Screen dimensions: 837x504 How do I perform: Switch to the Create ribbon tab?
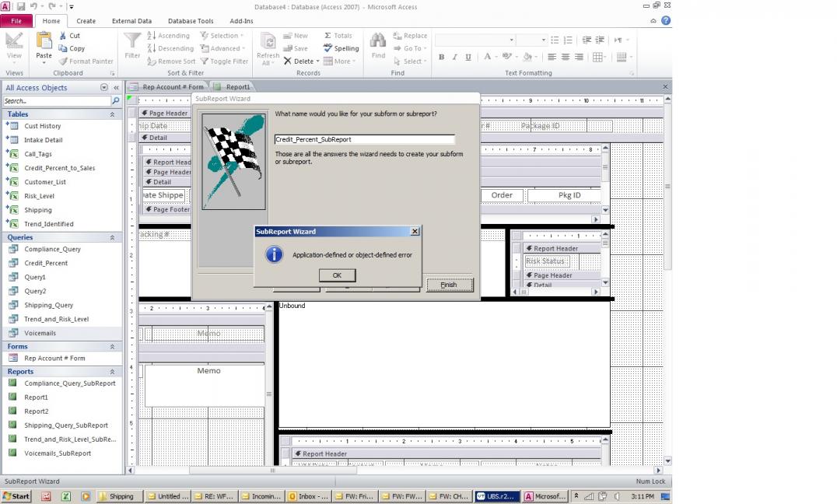click(x=86, y=21)
